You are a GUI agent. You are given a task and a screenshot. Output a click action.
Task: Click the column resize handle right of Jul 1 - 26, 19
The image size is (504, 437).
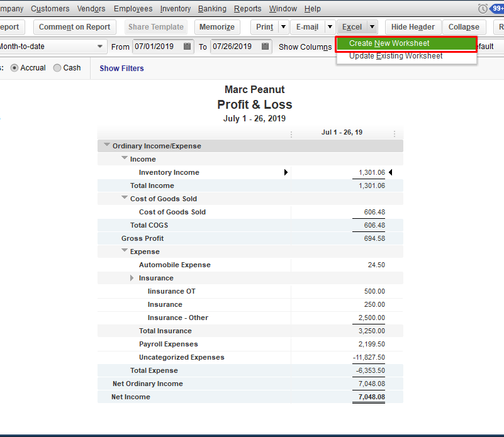click(x=395, y=134)
